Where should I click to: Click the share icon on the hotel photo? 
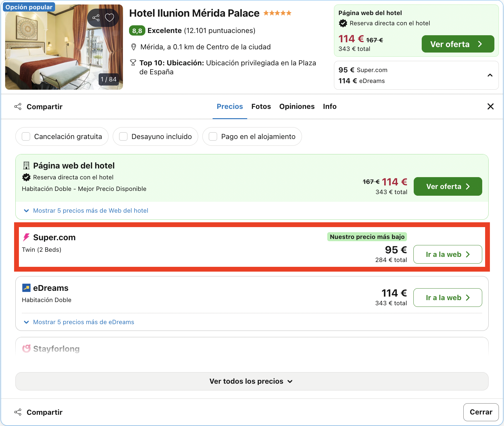96,18
